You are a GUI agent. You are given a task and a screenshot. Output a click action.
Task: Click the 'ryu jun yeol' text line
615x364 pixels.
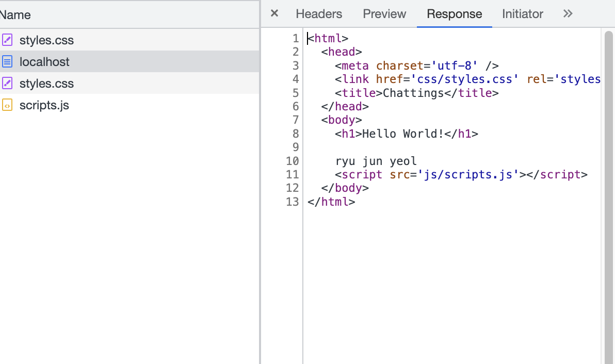coord(376,161)
